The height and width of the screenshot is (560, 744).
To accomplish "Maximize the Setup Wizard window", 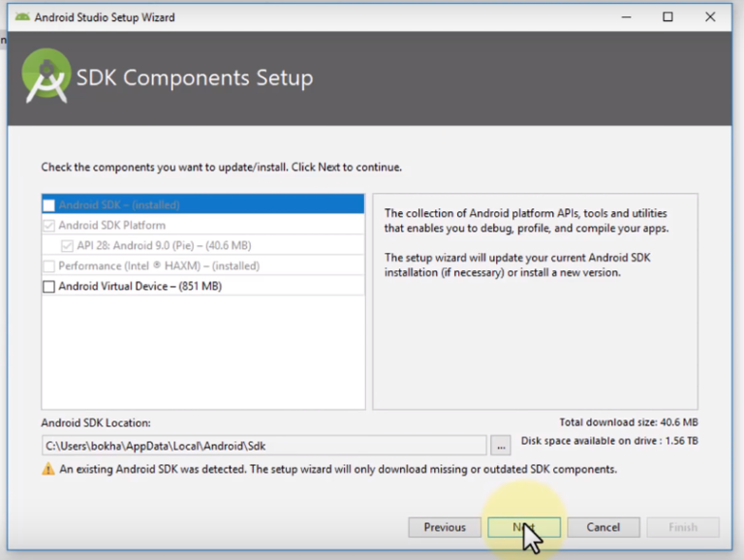I will [x=667, y=16].
